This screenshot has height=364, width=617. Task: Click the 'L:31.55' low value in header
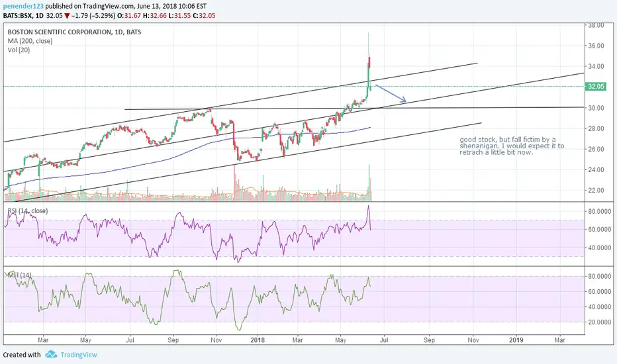pos(179,16)
